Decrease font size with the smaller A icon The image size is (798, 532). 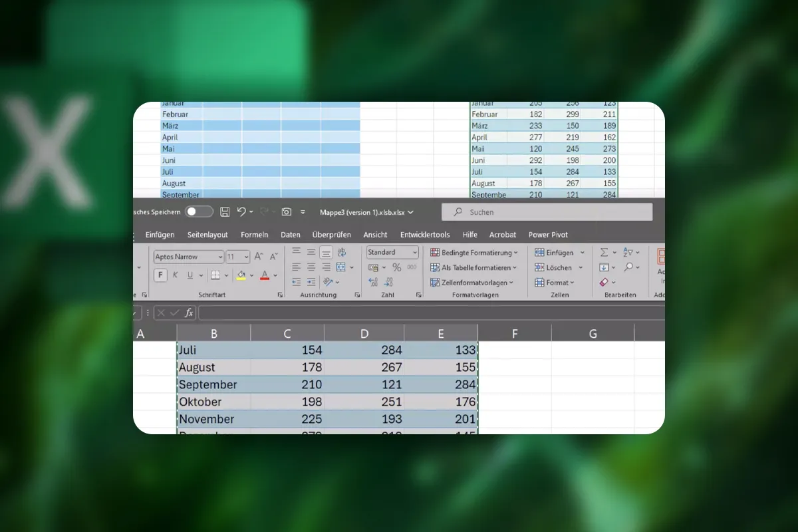(x=273, y=257)
